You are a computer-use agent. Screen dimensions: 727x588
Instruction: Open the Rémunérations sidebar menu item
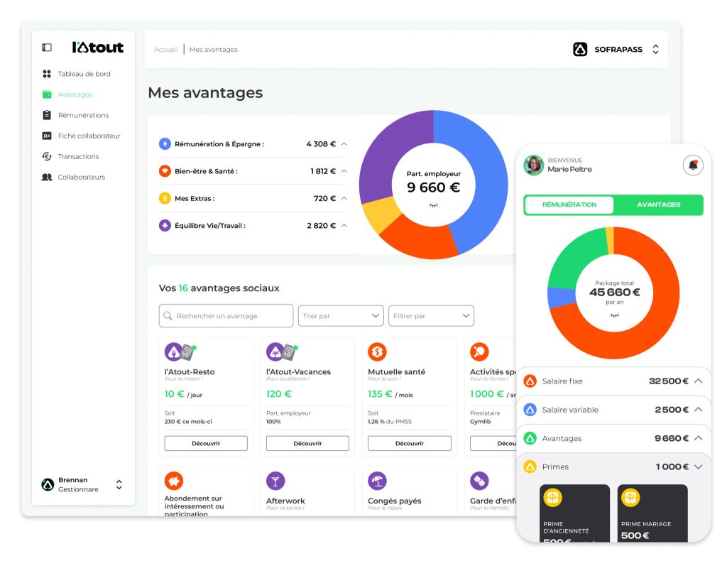pyautogui.click(x=83, y=115)
